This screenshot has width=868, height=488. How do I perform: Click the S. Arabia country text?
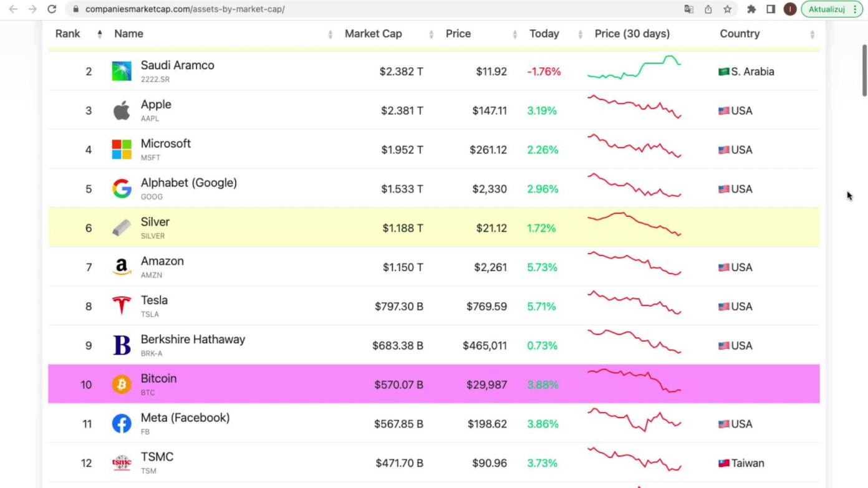click(753, 72)
